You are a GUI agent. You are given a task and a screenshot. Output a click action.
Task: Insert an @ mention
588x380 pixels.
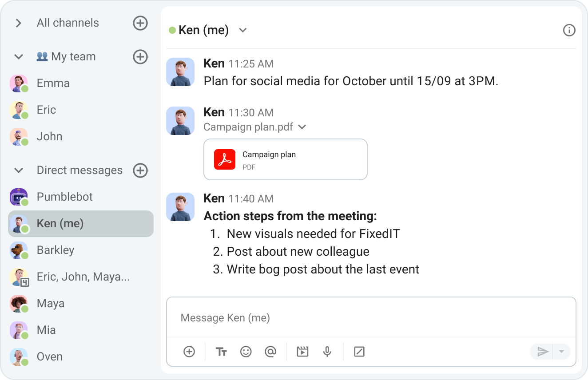[x=270, y=352]
